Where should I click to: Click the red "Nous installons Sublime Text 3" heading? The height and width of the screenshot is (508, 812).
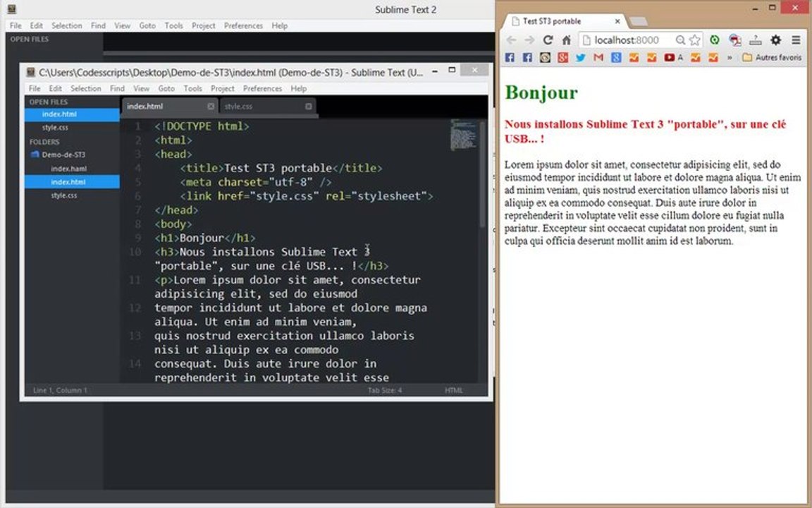tap(645, 131)
